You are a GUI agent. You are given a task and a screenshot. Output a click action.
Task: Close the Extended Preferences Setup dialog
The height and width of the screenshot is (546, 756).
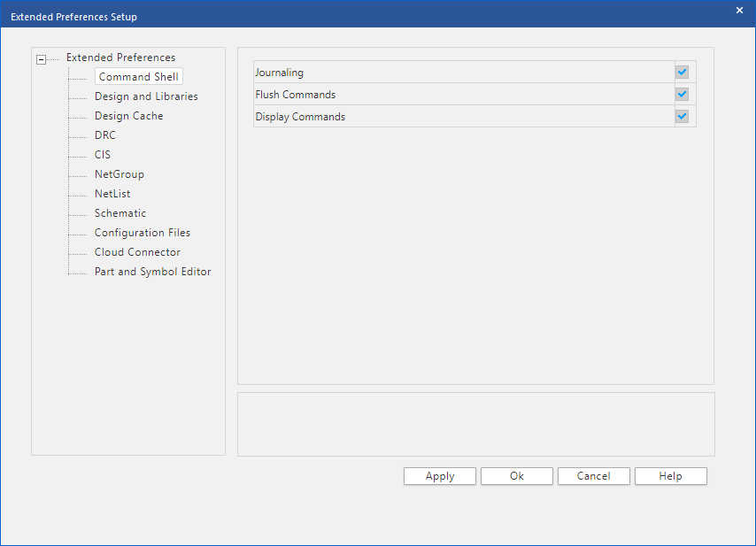pos(739,10)
